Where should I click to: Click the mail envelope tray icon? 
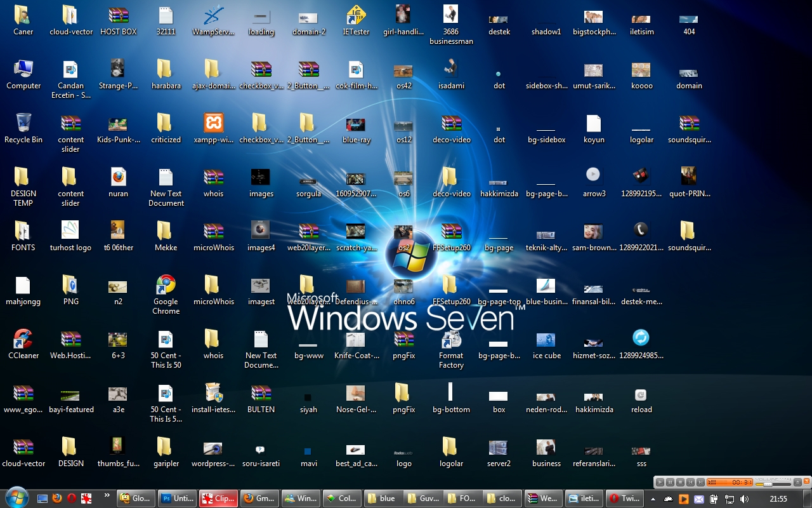tap(698, 499)
